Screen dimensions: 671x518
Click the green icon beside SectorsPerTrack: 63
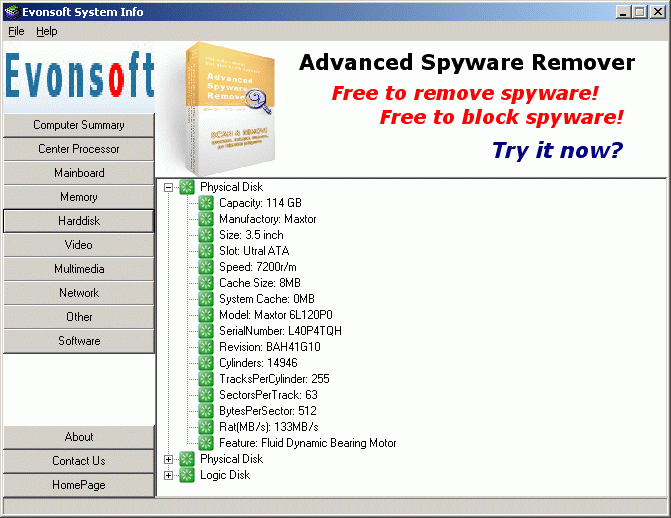tap(205, 395)
